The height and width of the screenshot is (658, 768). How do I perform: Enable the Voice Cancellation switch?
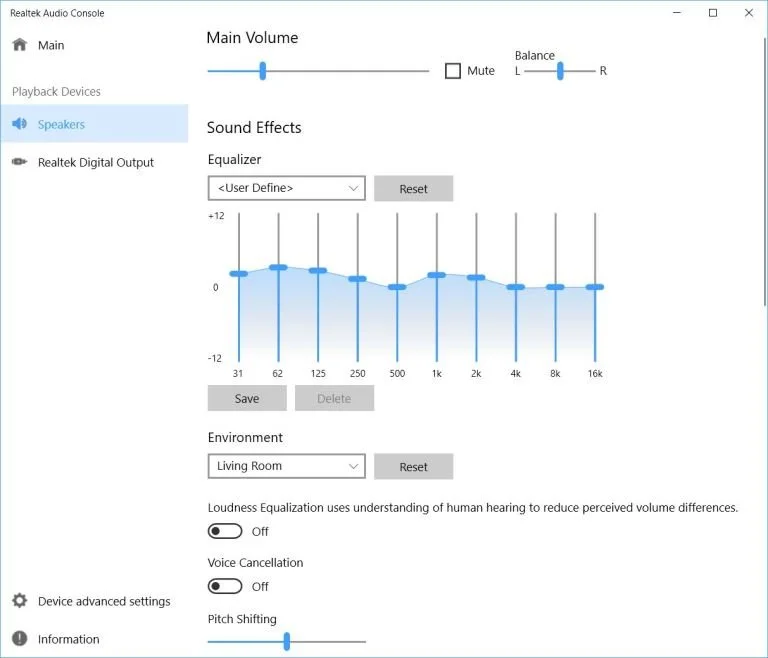click(x=225, y=586)
